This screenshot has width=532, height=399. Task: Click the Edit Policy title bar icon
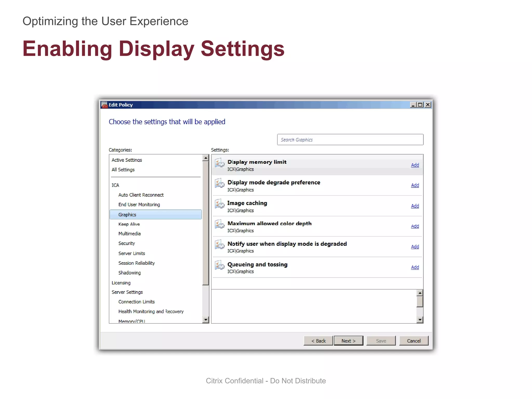[x=104, y=105]
